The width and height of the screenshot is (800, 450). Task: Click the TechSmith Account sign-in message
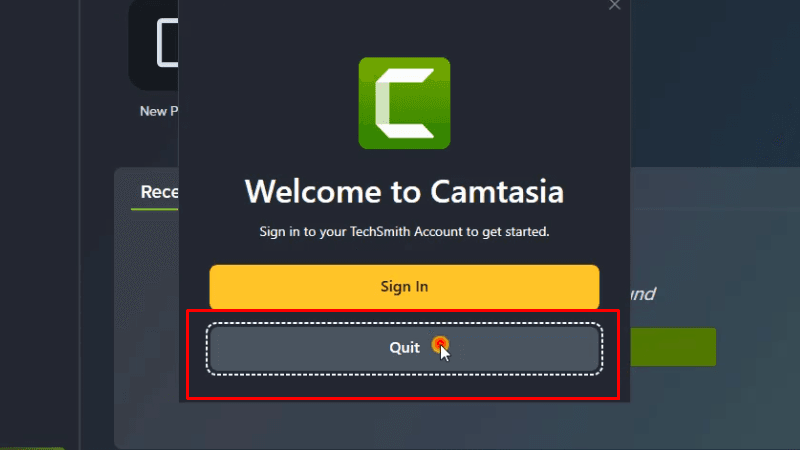tap(404, 232)
